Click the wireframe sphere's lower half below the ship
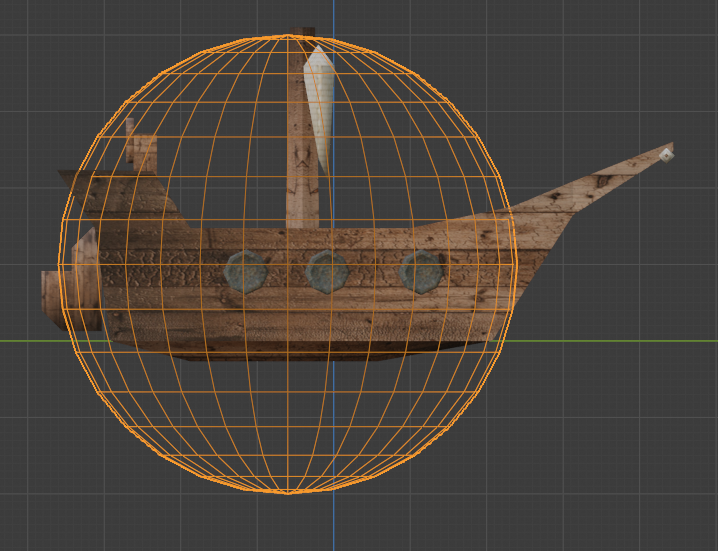718x551 pixels. (x=288, y=430)
